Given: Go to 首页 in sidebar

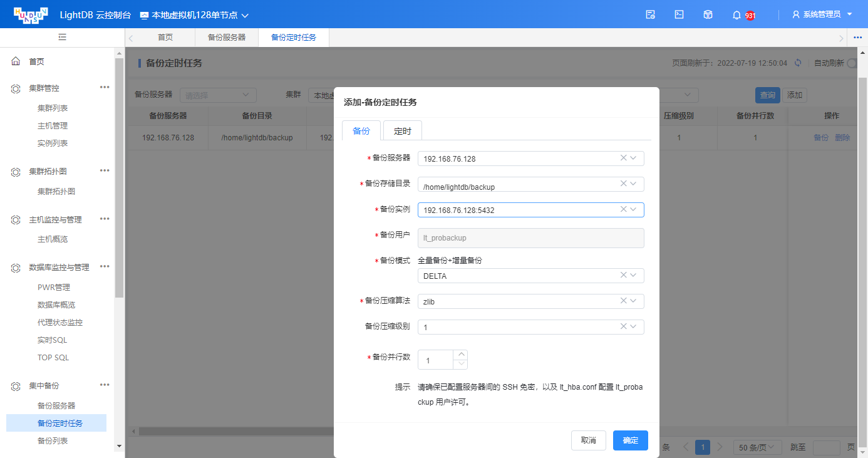Looking at the screenshot, I should [36, 61].
